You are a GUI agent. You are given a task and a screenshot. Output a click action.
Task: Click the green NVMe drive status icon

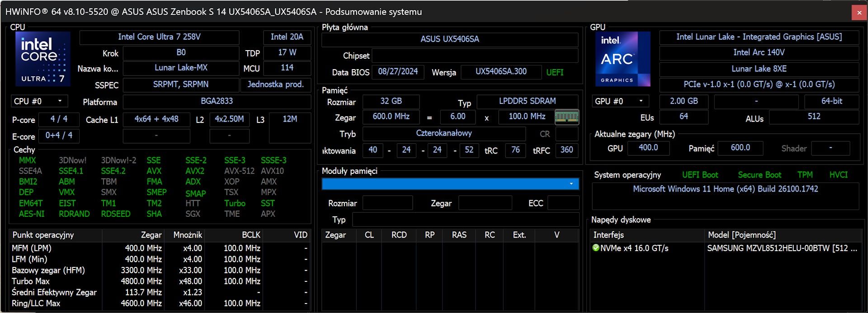[596, 248]
